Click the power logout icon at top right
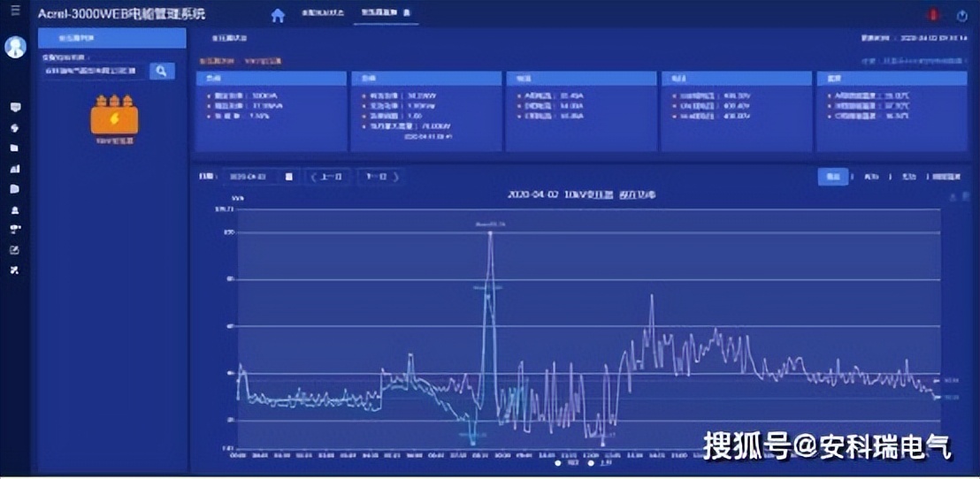The width and height of the screenshot is (980, 479). click(962, 16)
